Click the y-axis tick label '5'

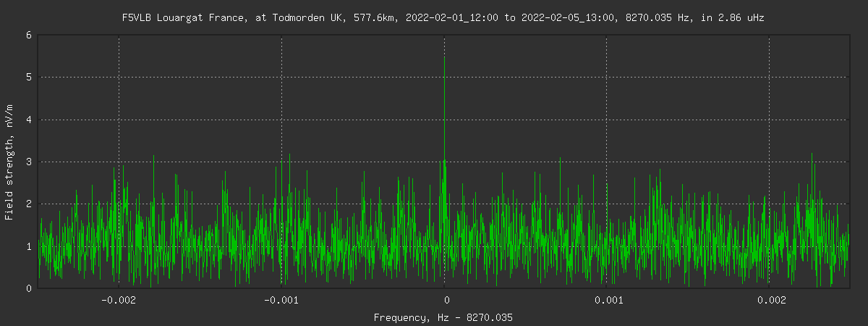coord(28,77)
